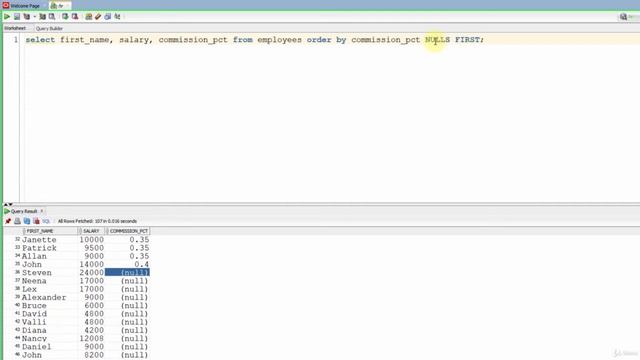
Task: Click the word employees in the query
Action: (x=280, y=40)
